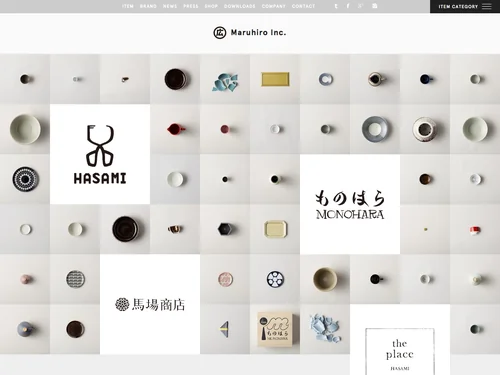The image size is (500, 375).
Task: Open the PRESS menu item
Action: point(191,6)
